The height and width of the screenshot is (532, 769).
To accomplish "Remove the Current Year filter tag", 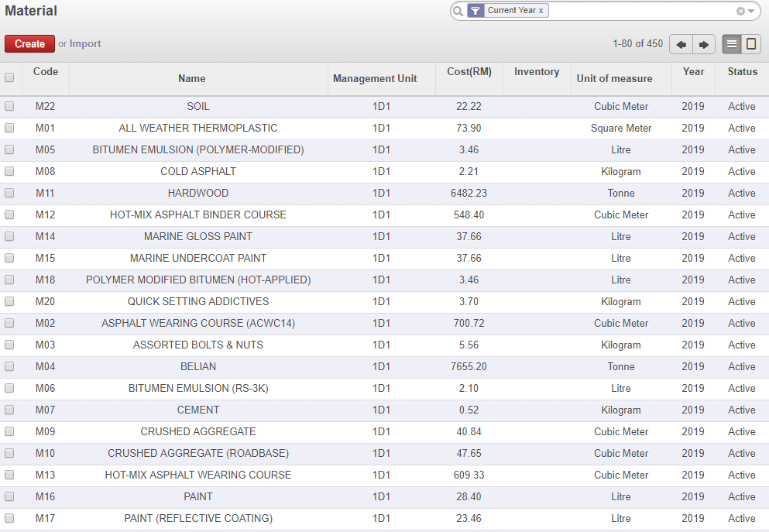I will [541, 11].
